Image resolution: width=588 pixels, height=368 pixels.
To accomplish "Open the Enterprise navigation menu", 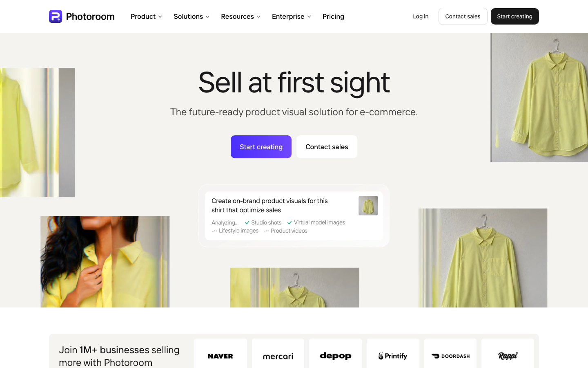I will 292,16.
